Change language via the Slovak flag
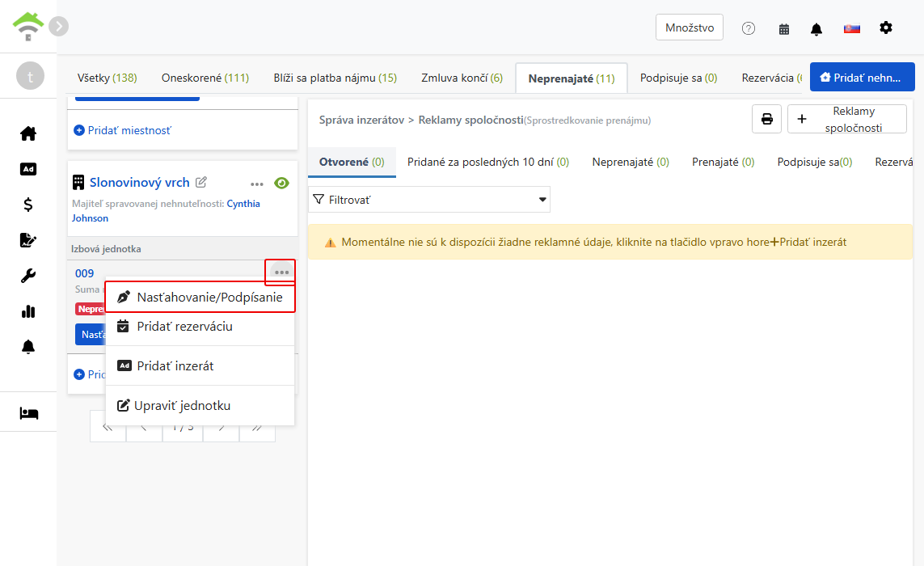 [x=851, y=28]
